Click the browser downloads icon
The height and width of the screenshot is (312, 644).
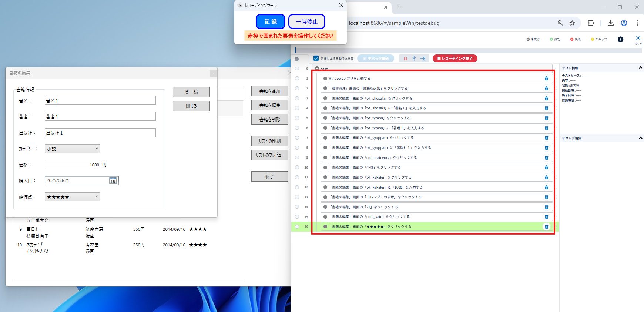coord(611,23)
